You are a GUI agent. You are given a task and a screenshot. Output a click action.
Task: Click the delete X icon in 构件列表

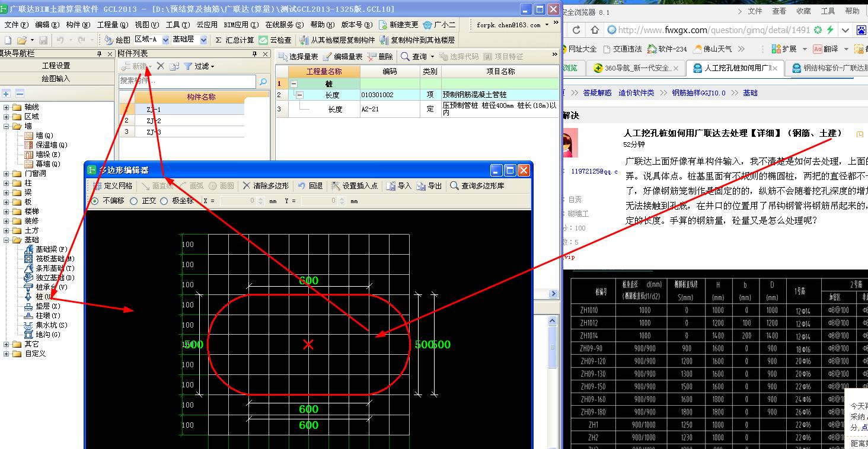click(160, 66)
